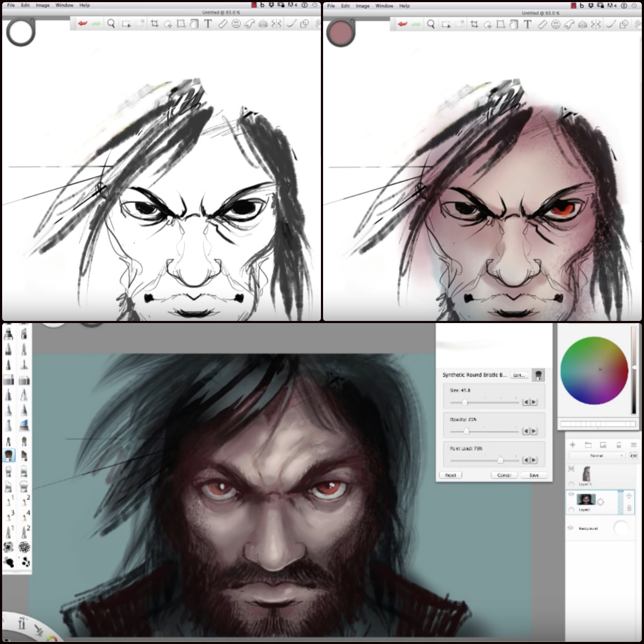The width and height of the screenshot is (644, 644).
Task: Enable French Curve guide in top-left window
Action: [x=249, y=24]
